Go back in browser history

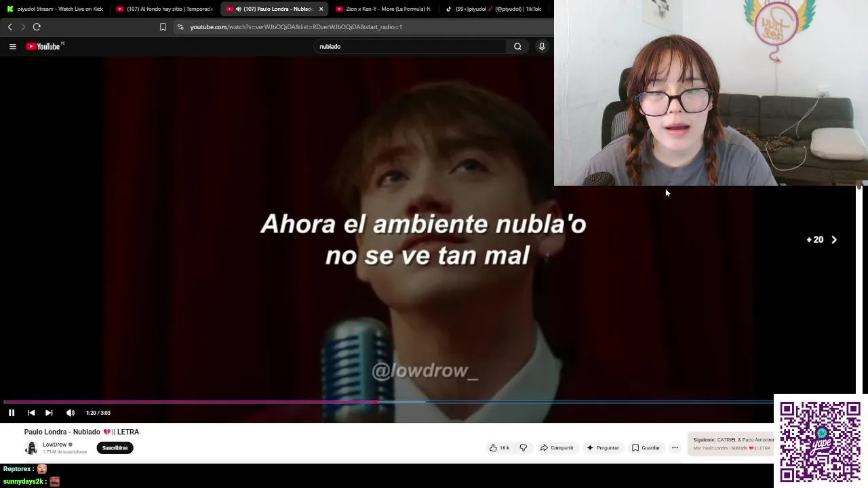(9, 26)
